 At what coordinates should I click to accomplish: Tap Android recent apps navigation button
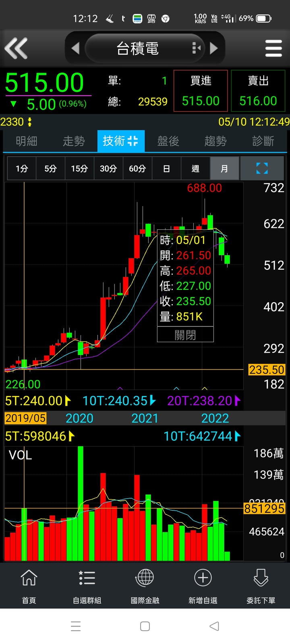coord(76,626)
